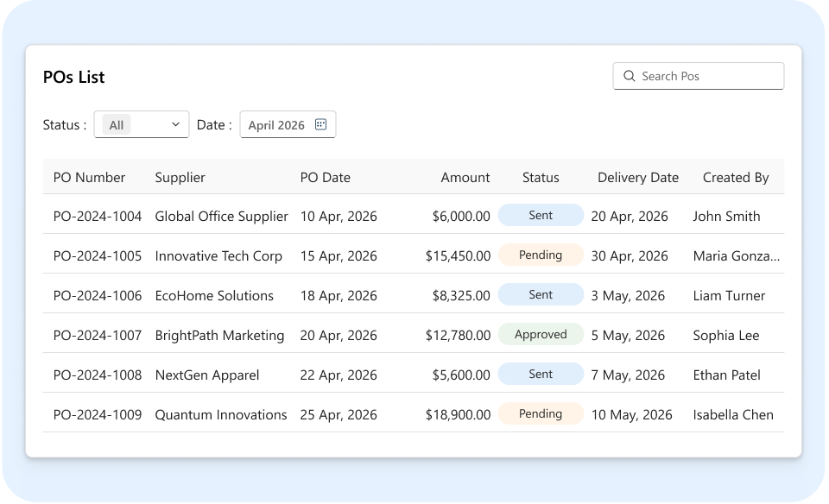Click supplier Innovative Tech Corp
The width and height of the screenshot is (829, 504).
(218, 255)
